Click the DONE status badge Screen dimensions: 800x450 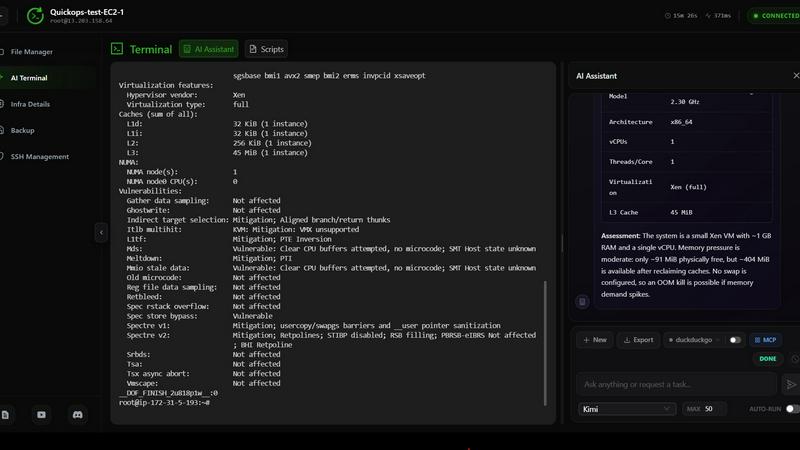click(x=767, y=359)
